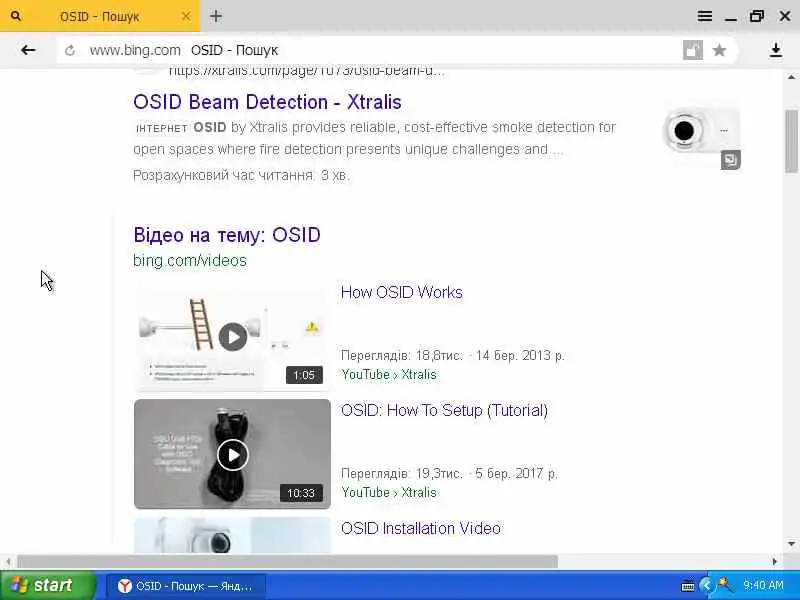Click the Розрахунковий час читання text
The image size is (800, 600).
coord(241,176)
